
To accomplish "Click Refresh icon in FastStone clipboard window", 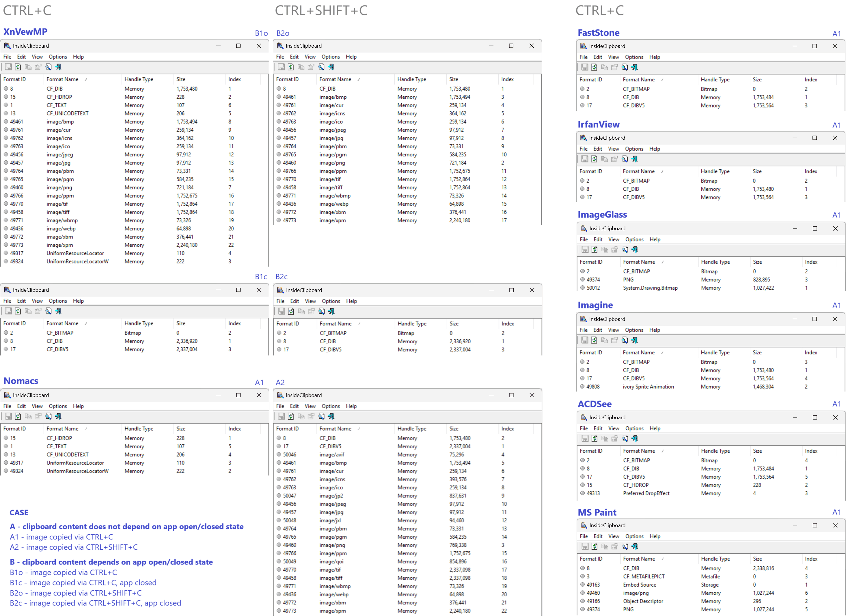I will 594,68.
